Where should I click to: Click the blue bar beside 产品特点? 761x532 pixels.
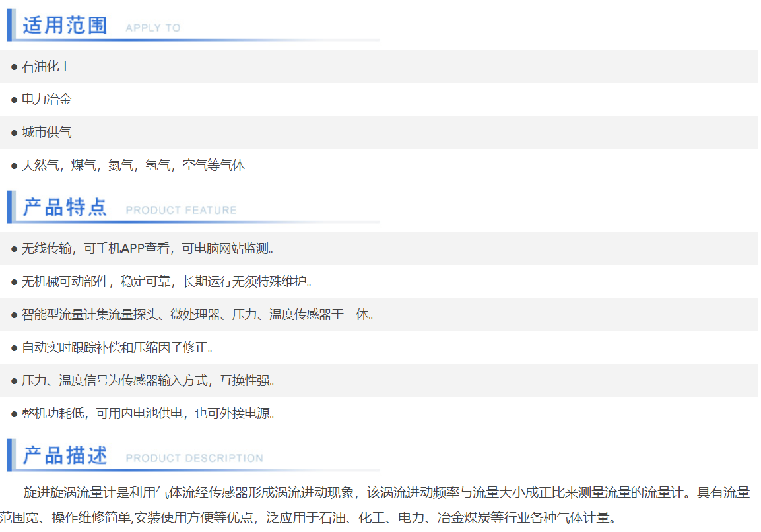click(x=10, y=207)
